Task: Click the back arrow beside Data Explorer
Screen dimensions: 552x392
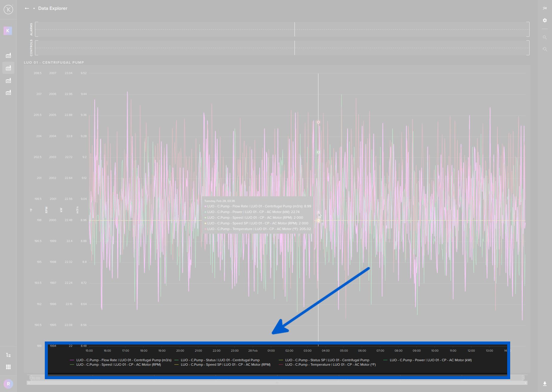Action: click(x=27, y=8)
